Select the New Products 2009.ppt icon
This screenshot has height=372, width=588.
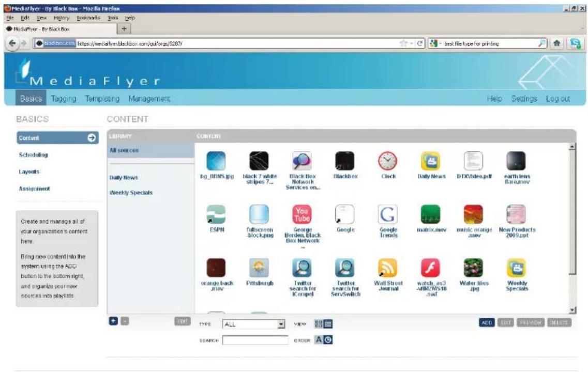516,214
